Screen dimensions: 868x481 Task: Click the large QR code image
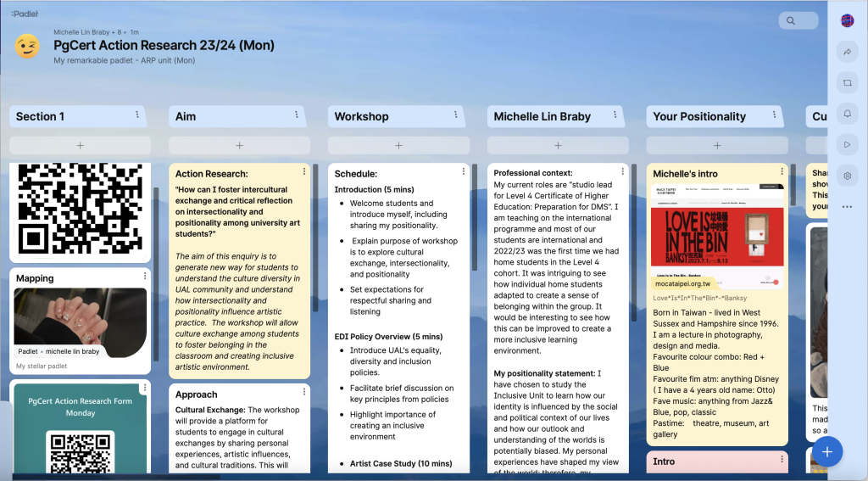(x=81, y=210)
